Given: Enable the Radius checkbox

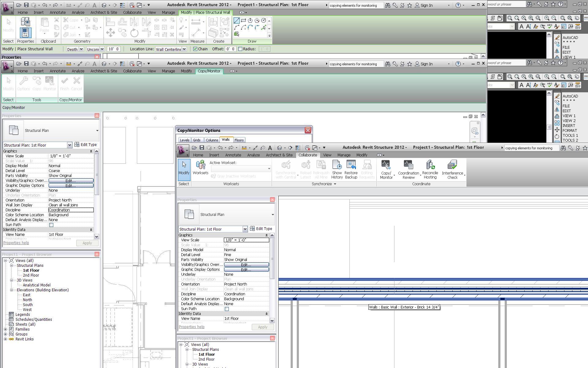Looking at the screenshot, I should [240, 49].
